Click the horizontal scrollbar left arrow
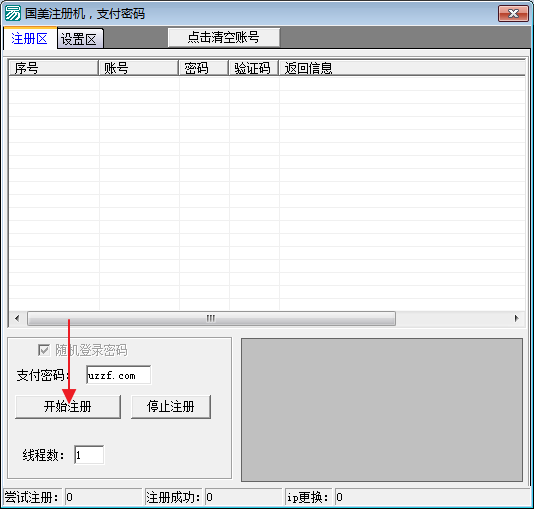This screenshot has width=534, height=509. pyautogui.click(x=17, y=319)
